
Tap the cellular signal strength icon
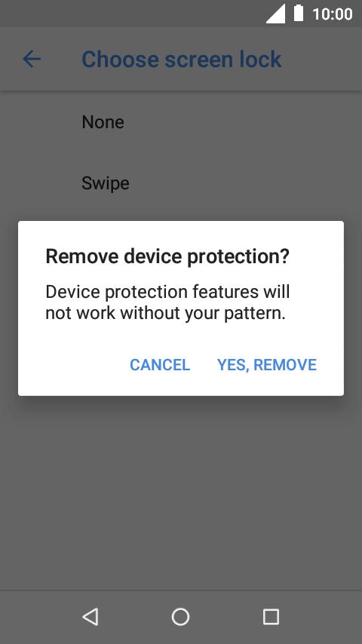point(275,14)
